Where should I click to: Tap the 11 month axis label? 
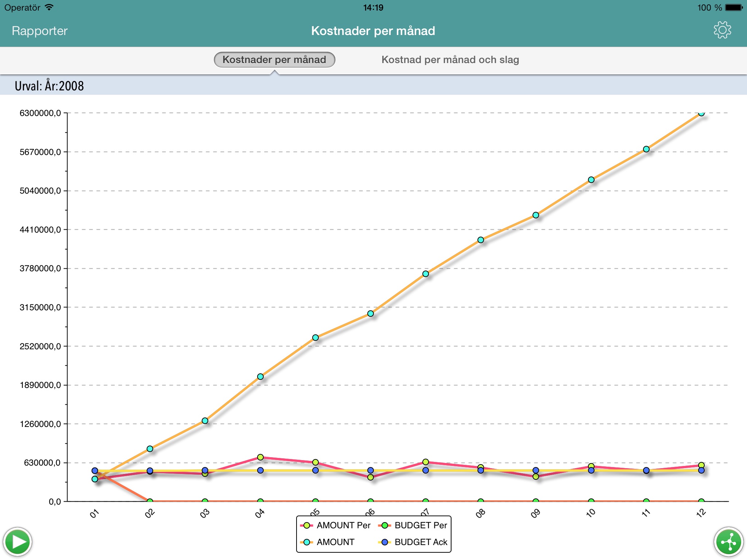646,513
